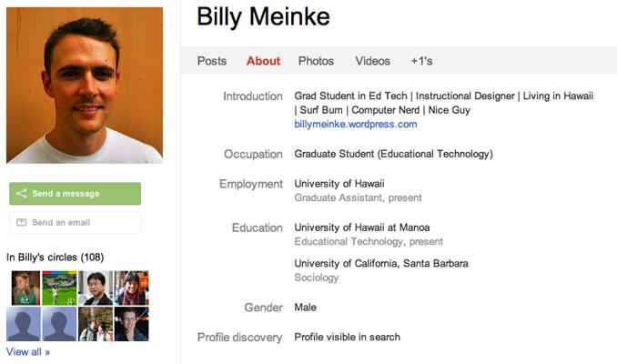The image size is (617, 364).
Task: Open the green park photo circle thumbnail
Action: (59, 288)
